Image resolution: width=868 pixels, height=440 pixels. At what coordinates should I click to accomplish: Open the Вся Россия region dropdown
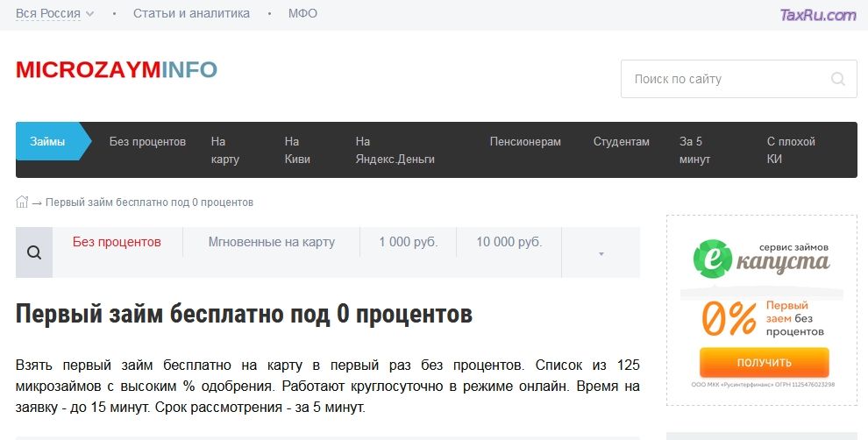(54, 14)
